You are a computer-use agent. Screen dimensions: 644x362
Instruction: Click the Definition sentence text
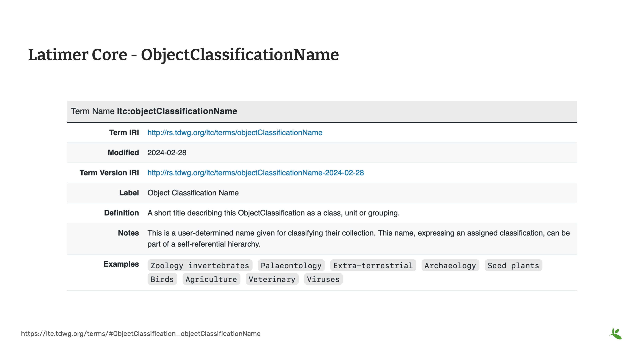click(x=273, y=213)
